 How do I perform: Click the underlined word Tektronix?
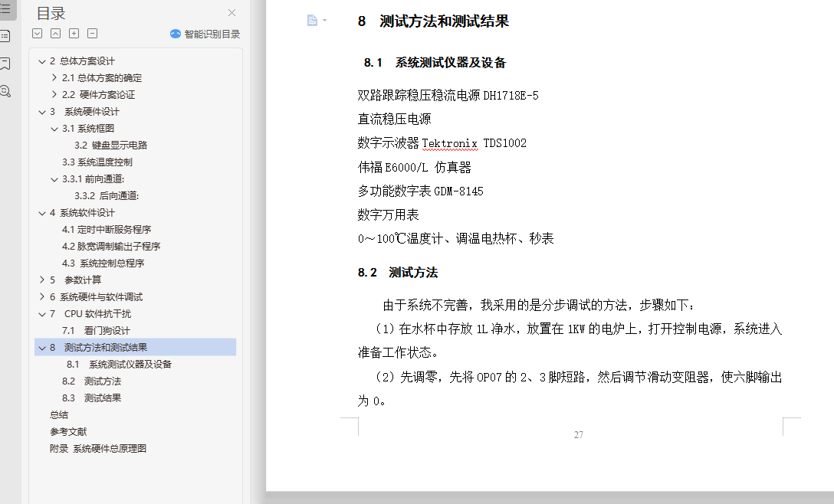449,143
